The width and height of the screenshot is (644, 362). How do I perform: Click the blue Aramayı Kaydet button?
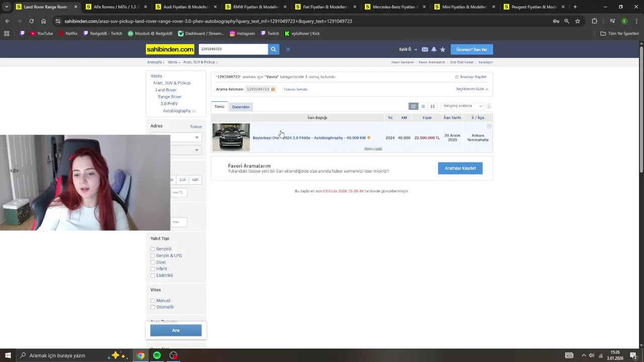460,168
